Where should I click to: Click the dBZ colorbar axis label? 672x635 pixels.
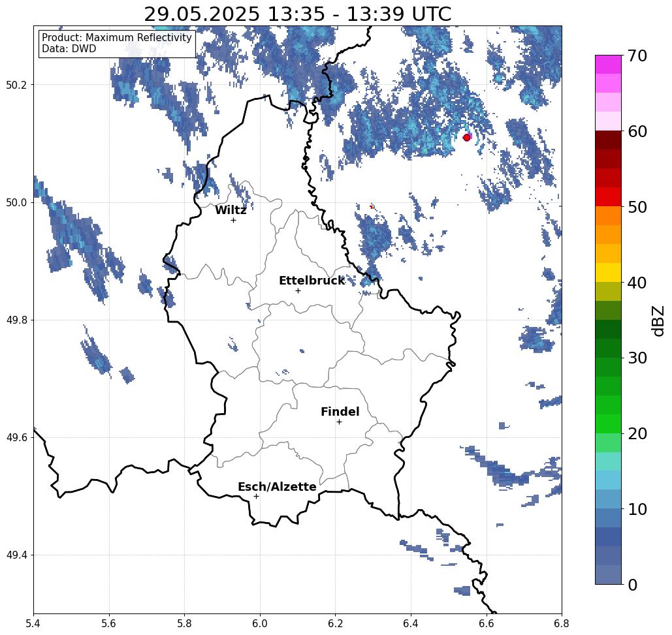coord(658,320)
